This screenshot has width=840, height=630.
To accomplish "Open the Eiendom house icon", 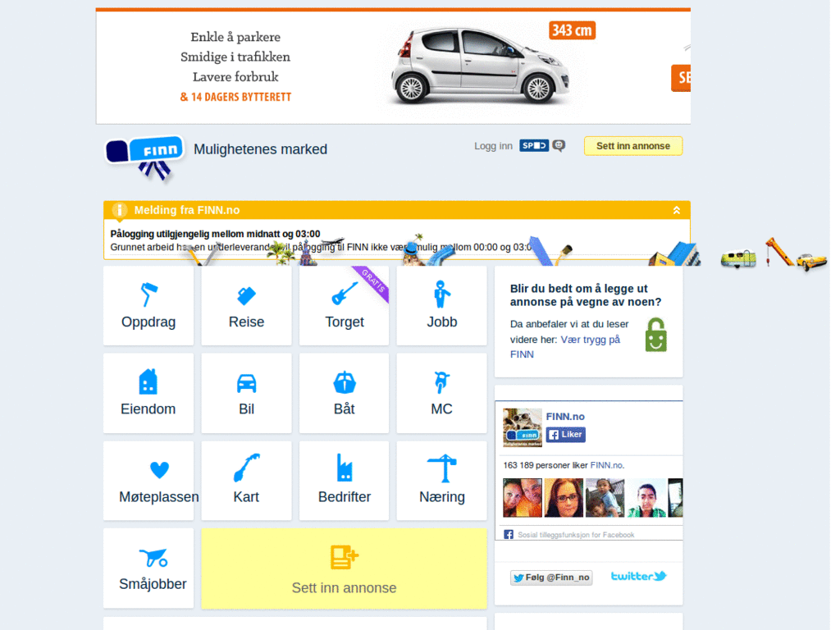I will coord(148,381).
